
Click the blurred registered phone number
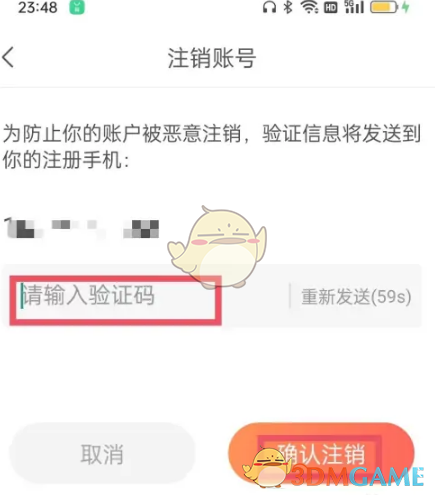point(82,228)
